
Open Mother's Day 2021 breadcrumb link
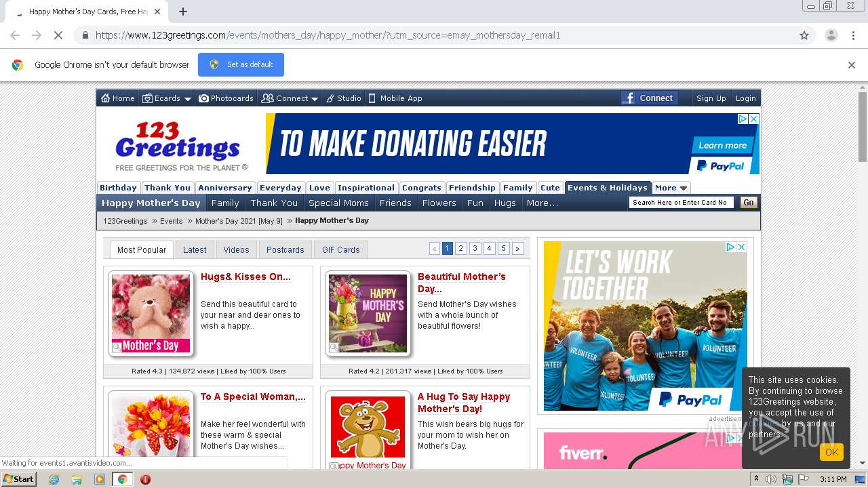[x=239, y=221]
